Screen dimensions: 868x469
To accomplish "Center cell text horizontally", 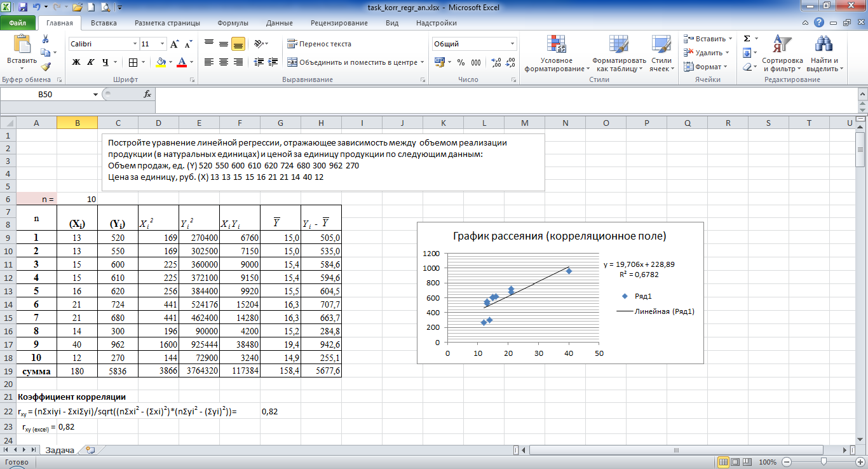I will coord(224,62).
